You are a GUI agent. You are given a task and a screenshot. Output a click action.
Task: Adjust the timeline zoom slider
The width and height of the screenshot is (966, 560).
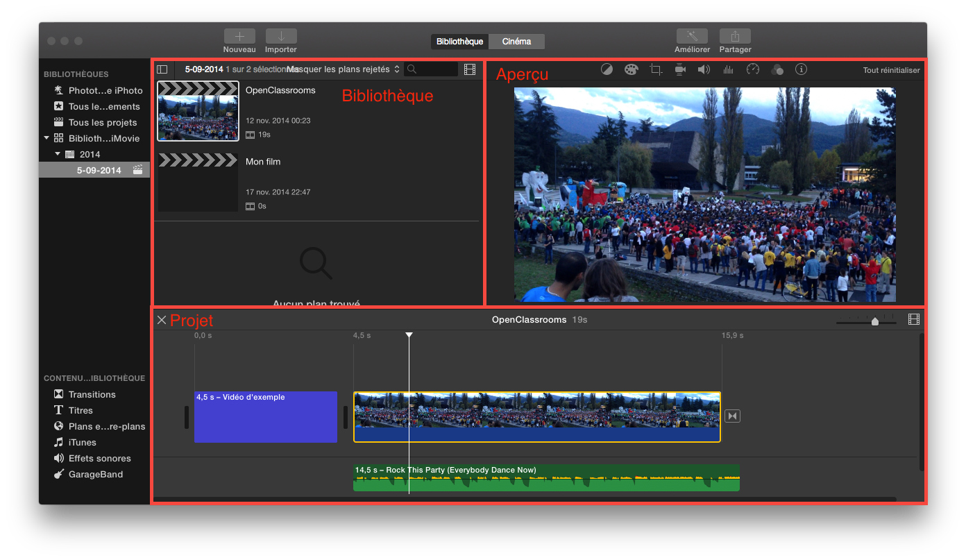point(874,321)
